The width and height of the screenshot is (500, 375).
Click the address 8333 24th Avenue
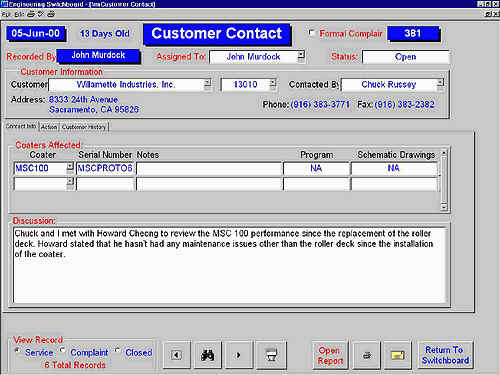coord(83,100)
